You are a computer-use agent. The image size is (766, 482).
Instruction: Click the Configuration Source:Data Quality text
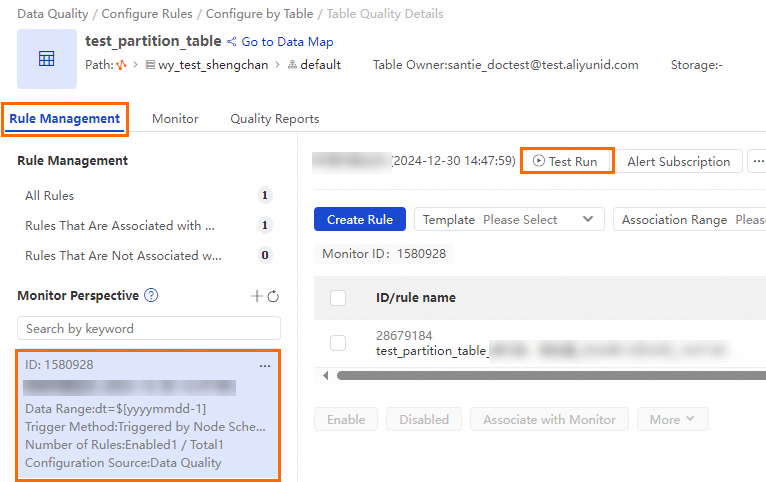click(x=123, y=462)
